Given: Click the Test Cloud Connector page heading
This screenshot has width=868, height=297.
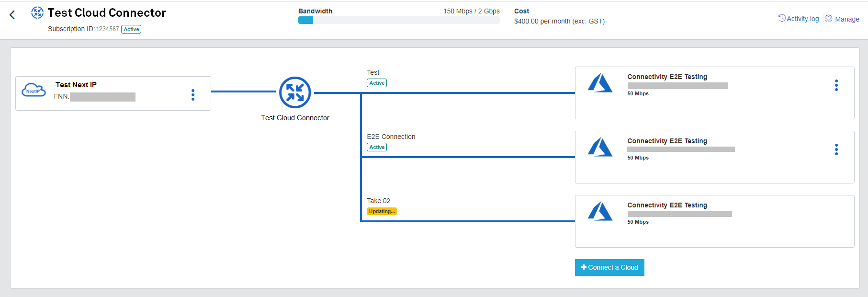Looking at the screenshot, I should 107,13.
